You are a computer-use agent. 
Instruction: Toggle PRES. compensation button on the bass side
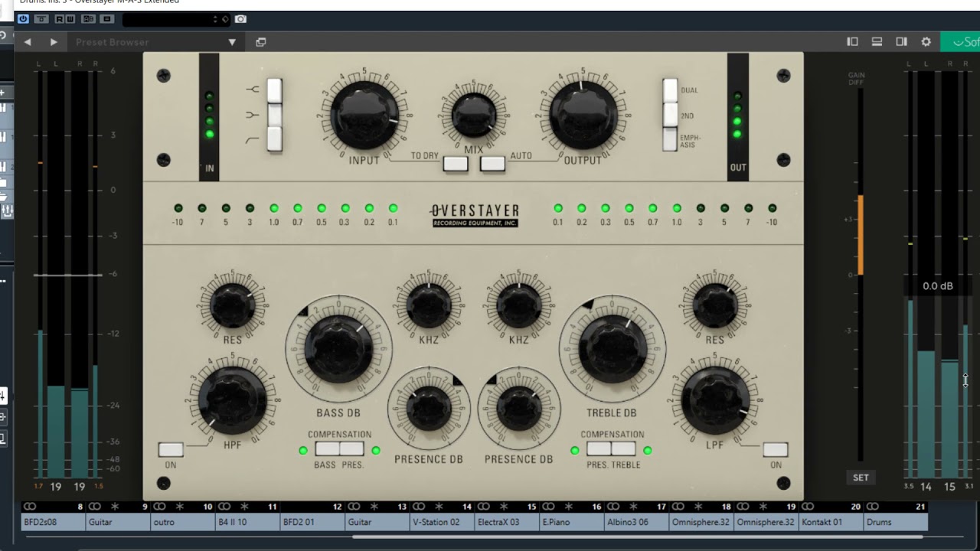pos(352,450)
